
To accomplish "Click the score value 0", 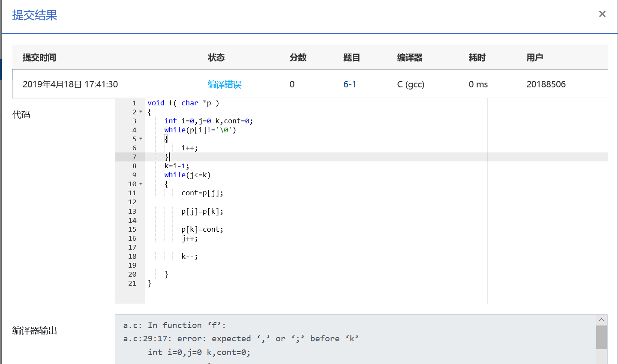I will coord(292,84).
